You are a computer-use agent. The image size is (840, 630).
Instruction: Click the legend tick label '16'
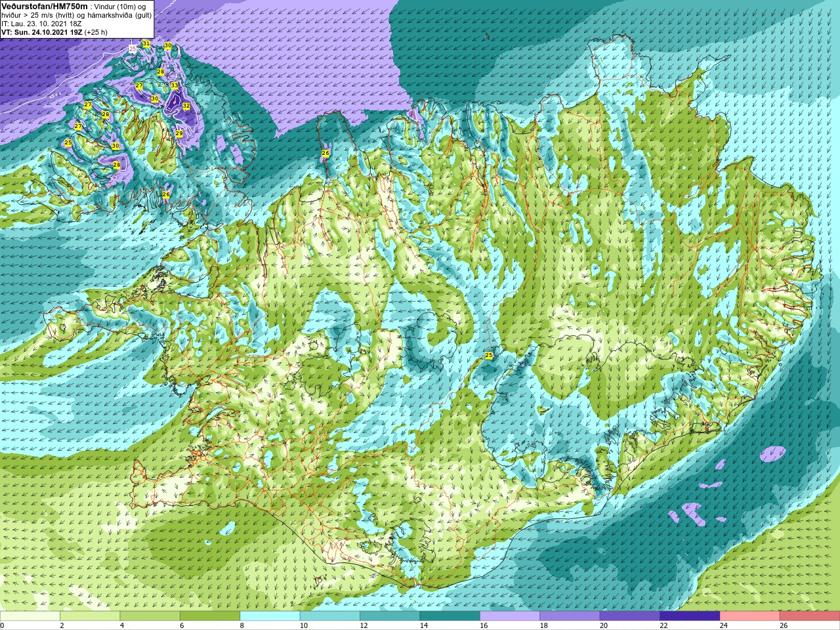click(484, 625)
